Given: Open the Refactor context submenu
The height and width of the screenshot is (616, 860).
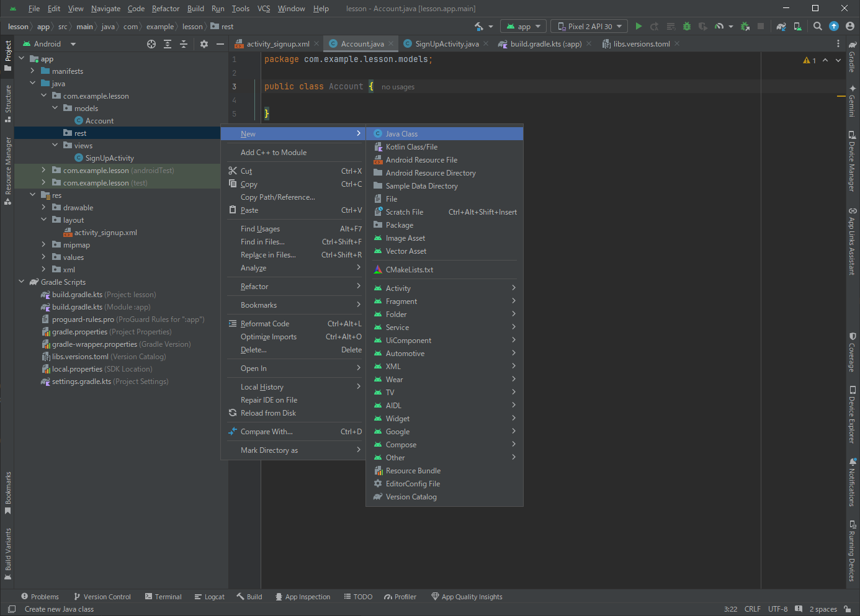Looking at the screenshot, I should [x=292, y=287].
